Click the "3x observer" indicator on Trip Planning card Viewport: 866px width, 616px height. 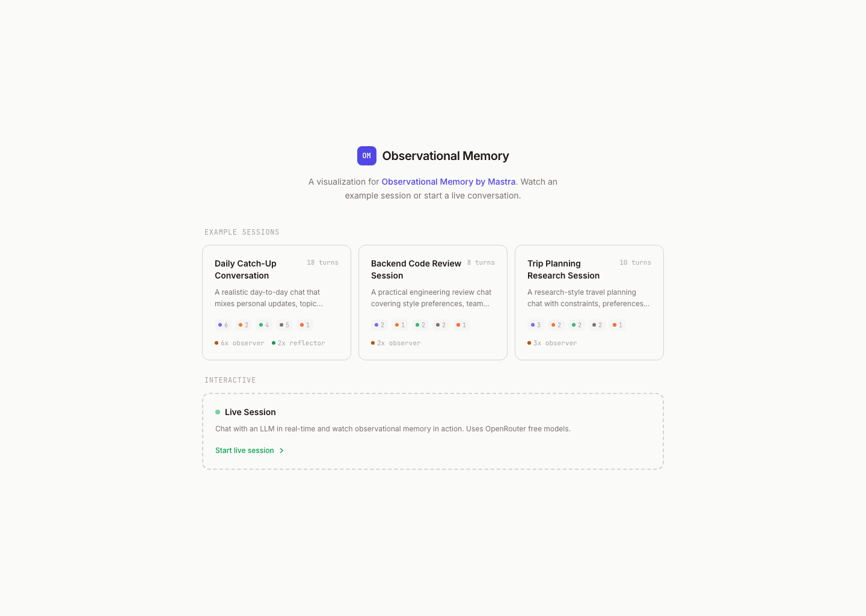(x=551, y=343)
